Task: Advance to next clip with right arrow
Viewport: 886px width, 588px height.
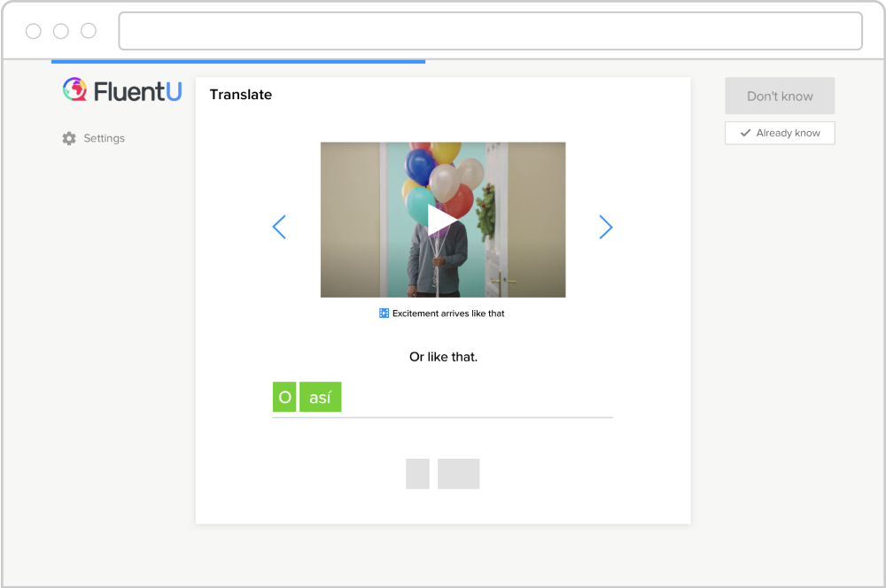Action: pyautogui.click(x=606, y=228)
